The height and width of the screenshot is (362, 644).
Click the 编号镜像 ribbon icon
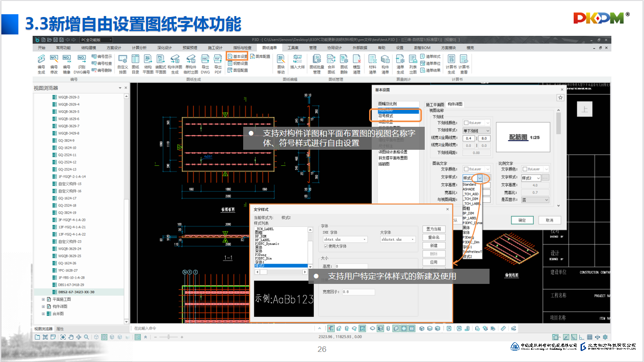click(x=67, y=64)
